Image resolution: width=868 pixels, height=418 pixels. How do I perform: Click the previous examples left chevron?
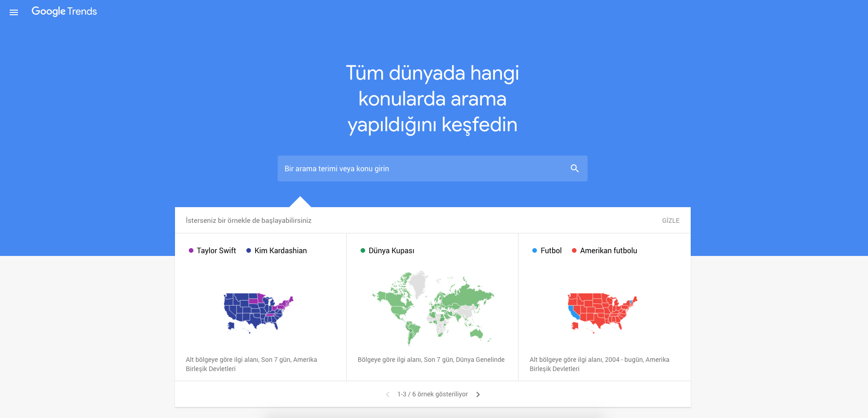[x=388, y=395]
